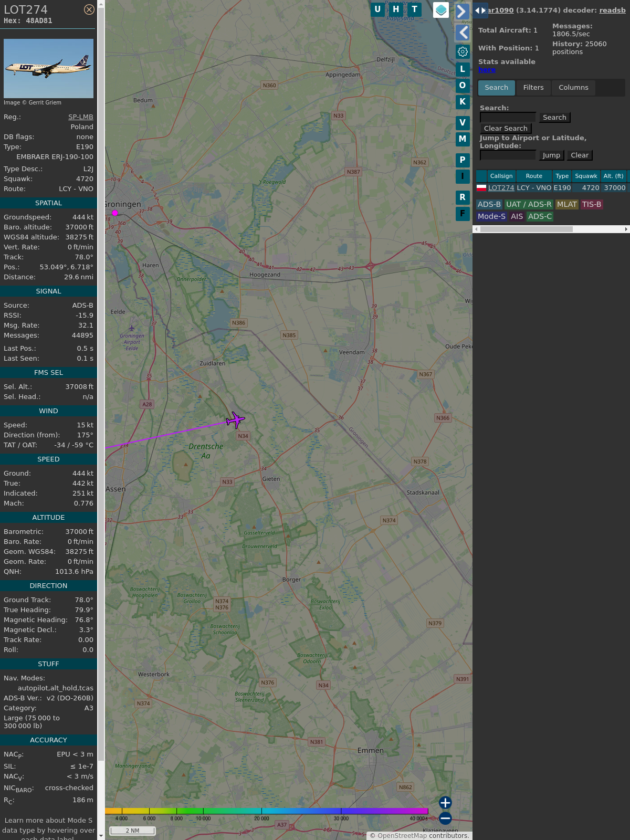Toggle the K map option button

click(463, 102)
